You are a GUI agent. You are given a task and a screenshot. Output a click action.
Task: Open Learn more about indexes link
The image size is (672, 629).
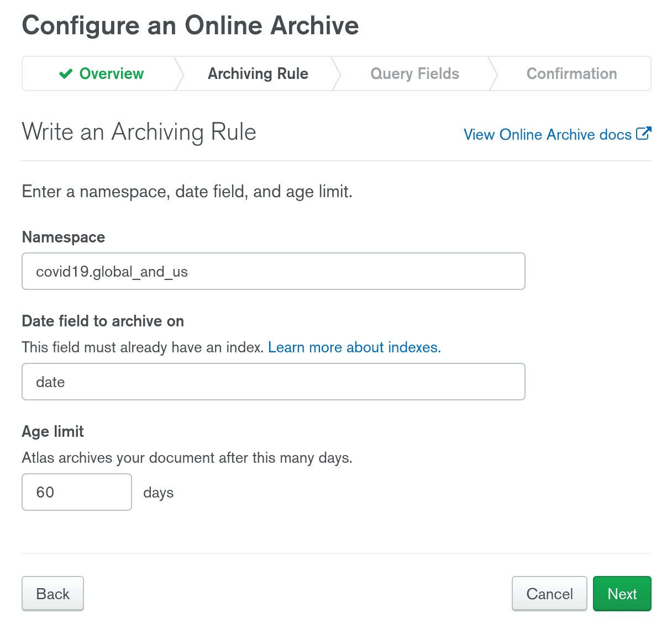tap(354, 347)
